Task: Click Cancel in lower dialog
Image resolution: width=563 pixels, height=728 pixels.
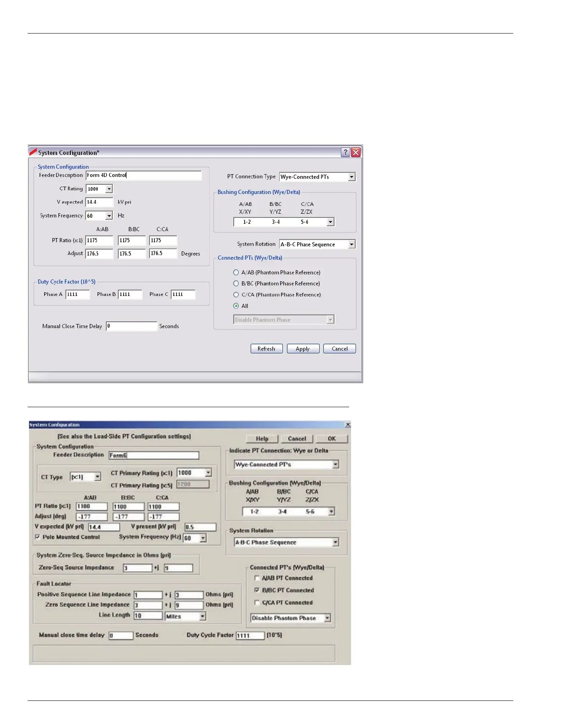Action: [297, 439]
